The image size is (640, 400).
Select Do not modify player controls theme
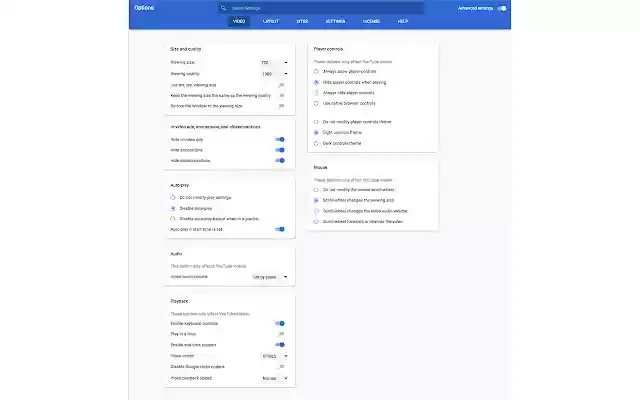316,122
